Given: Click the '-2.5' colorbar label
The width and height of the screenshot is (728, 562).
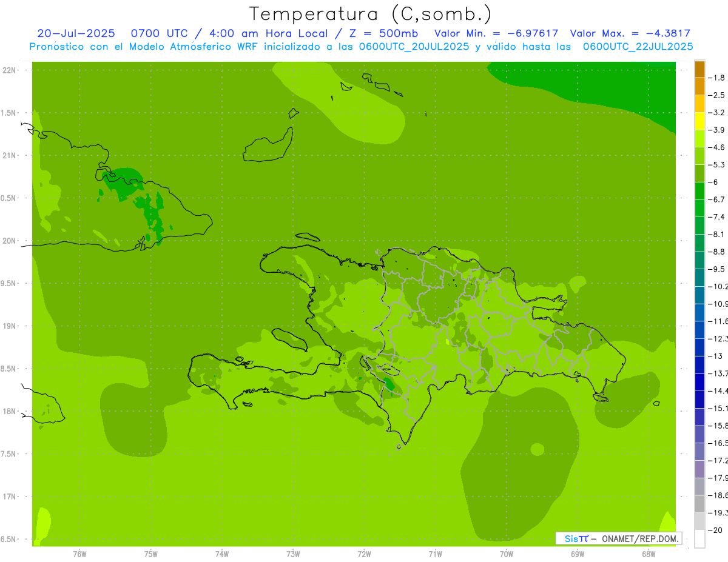Looking at the screenshot, I should pos(717,95).
